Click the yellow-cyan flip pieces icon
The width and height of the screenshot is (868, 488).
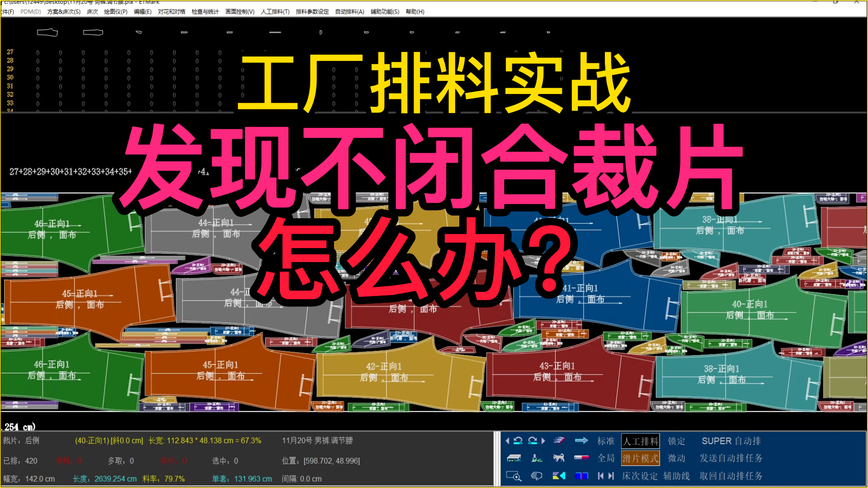(559, 476)
